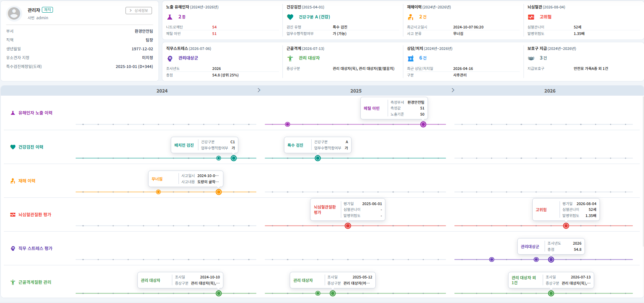Screen dimensions: 644x303
Task: Click the heart icon in 건강검진 card
Action: pyautogui.click(x=290, y=17)
